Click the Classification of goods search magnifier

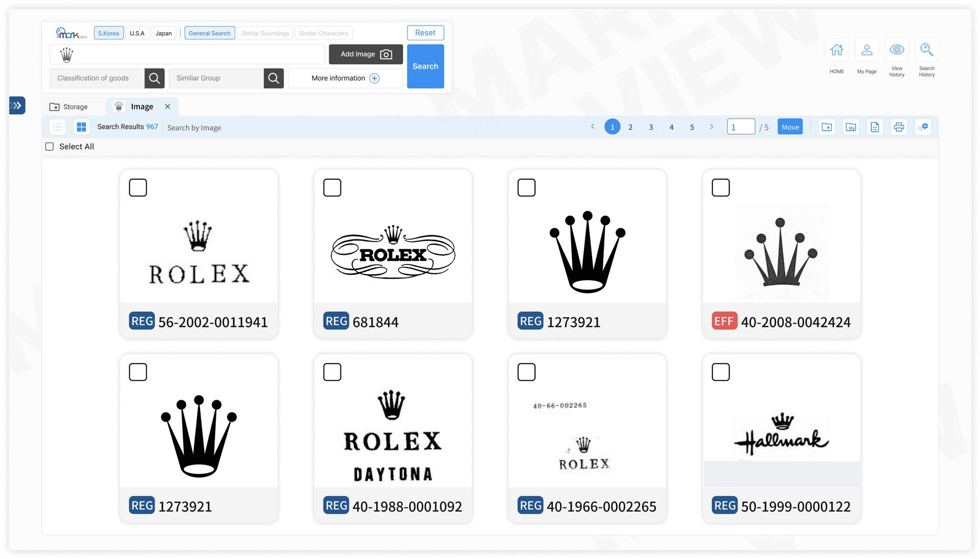tap(154, 78)
